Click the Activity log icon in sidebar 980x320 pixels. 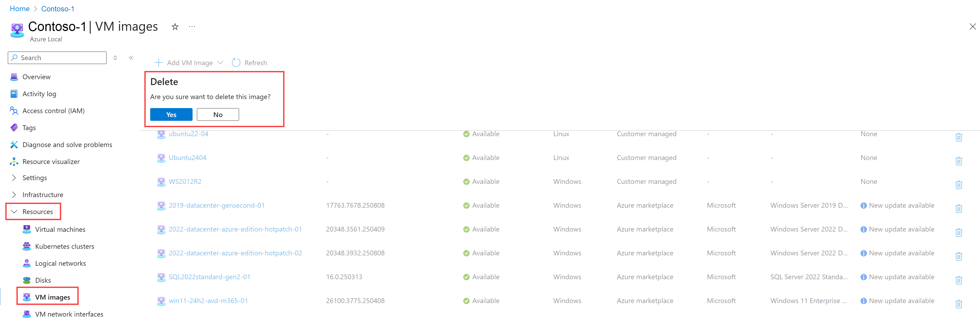[x=14, y=94]
